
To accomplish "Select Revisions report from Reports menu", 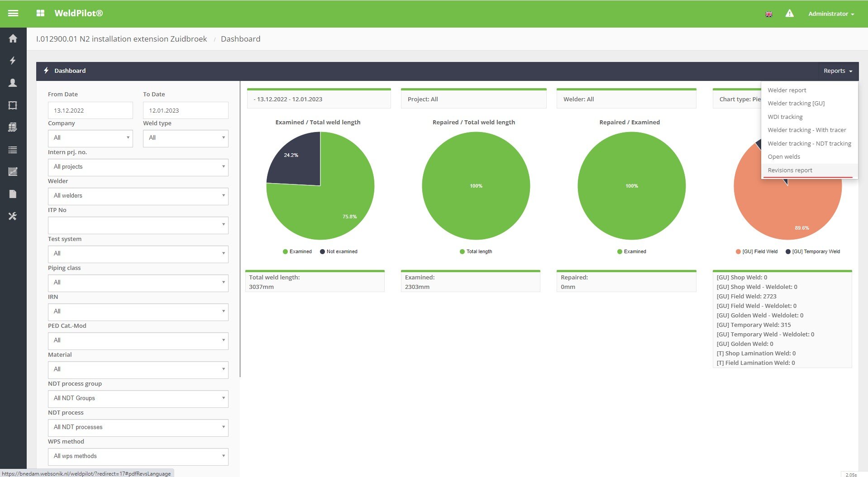I will pos(790,170).
